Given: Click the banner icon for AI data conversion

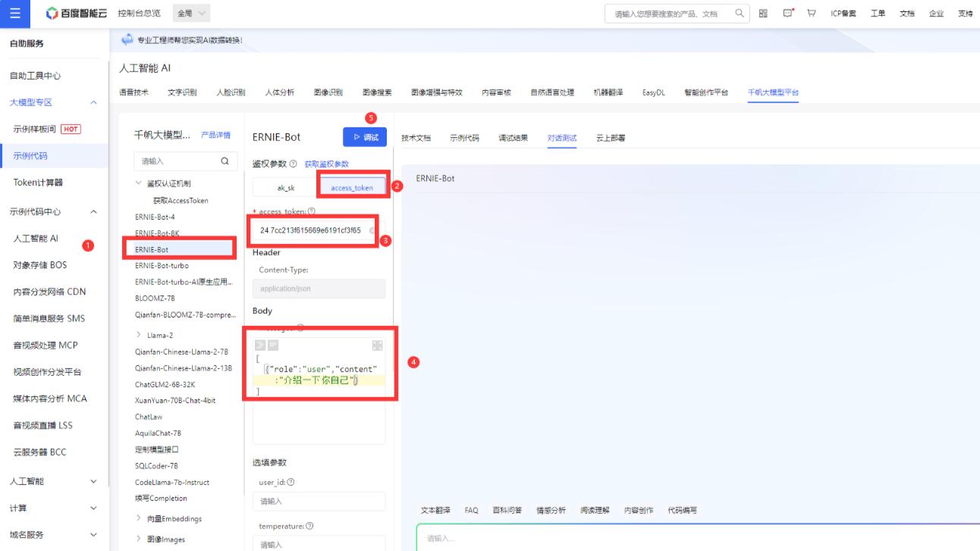Looking at the screenshot, I should (127, 39).
